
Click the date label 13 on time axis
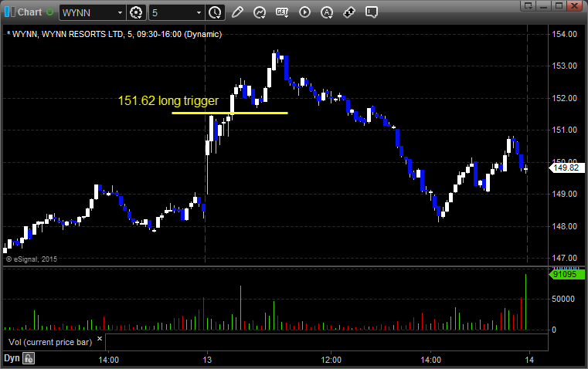[207, 360]
